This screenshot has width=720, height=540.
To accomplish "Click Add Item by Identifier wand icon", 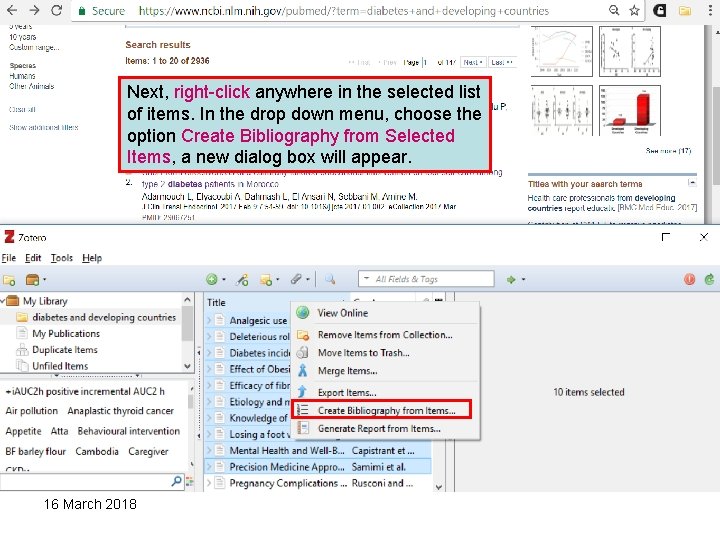I will 242,279.
